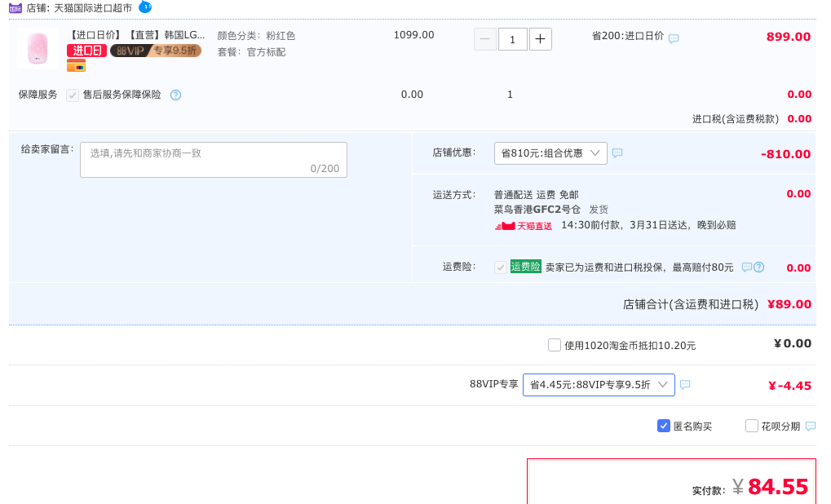Click the credit card icon under product title
This screenshot has height=504, width=831.
pos(77,66)
